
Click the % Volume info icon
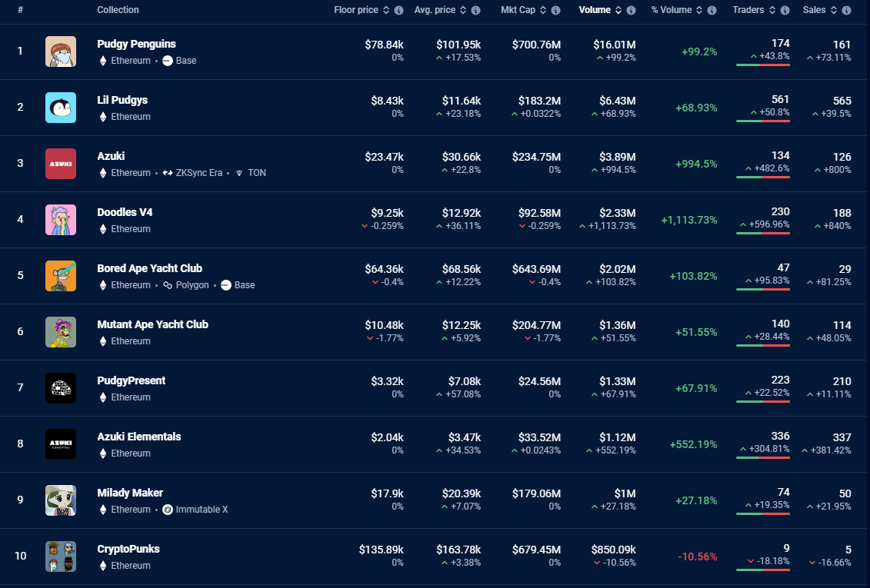coord(712,10)
